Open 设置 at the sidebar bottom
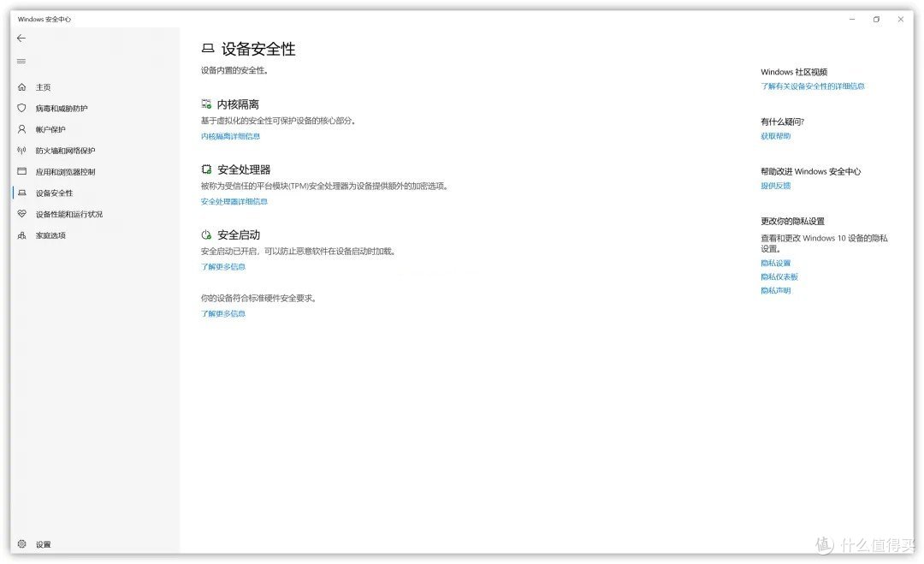Viewport: 924px width, 564px height. point(43,544)
